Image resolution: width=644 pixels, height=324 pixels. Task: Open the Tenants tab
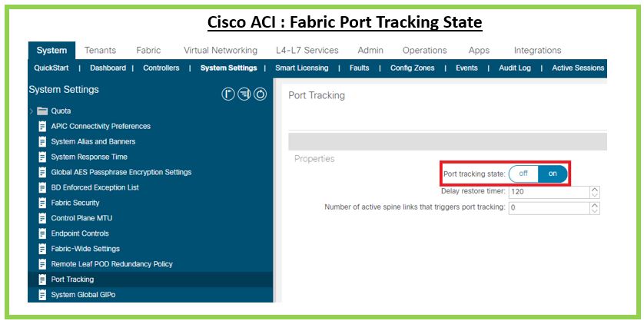(x=100, y=50)
